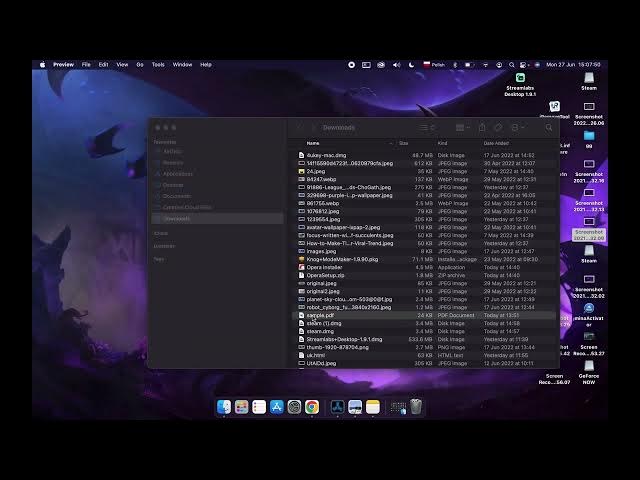Select the file steam (1).dmg
The image size is (640, 480).
tap(424, 323)
